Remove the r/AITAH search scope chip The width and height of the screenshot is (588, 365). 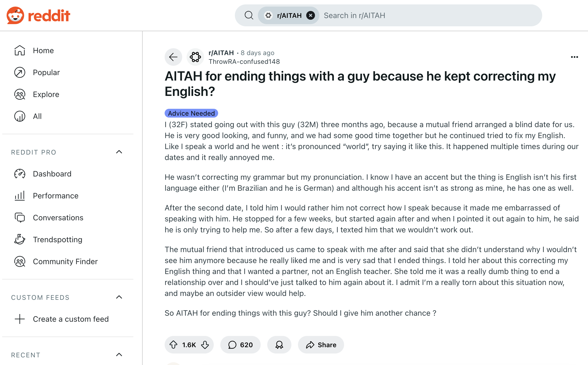click(311, 15)
